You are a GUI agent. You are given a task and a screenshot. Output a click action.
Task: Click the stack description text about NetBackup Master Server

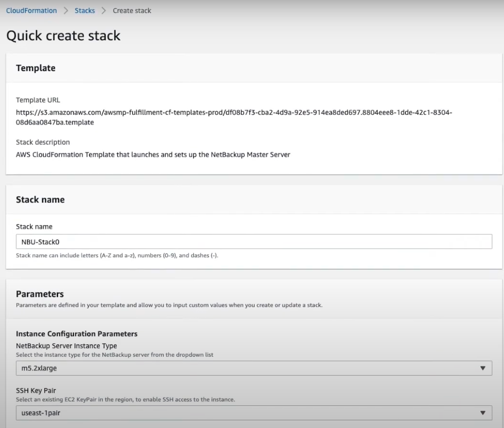point(153,154)
